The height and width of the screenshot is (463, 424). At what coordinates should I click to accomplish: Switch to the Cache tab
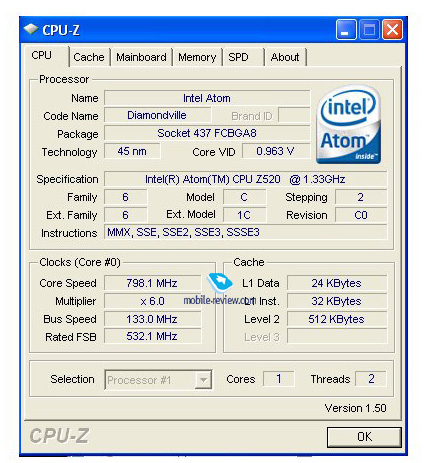pyautogui.click(x=89, y=57)
